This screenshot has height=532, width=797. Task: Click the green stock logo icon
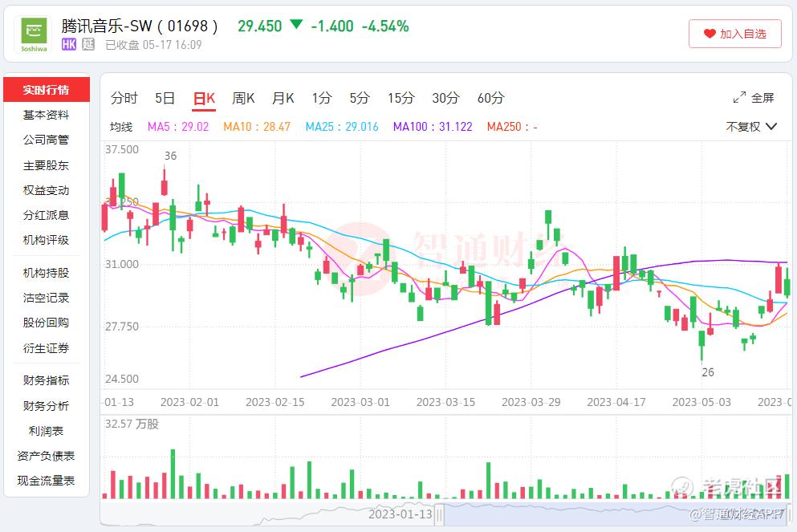(33, 34)
